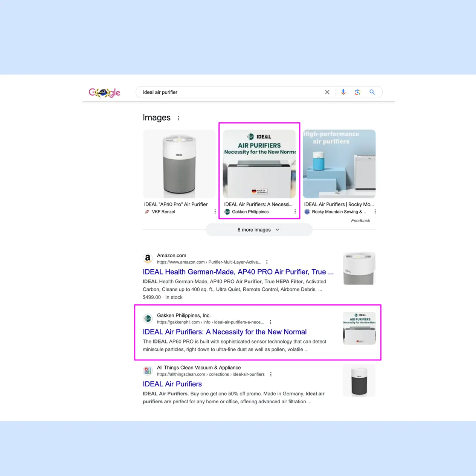
Task: Click All Things Clean Vacuum & Appliance name
Action: [199, 368]
